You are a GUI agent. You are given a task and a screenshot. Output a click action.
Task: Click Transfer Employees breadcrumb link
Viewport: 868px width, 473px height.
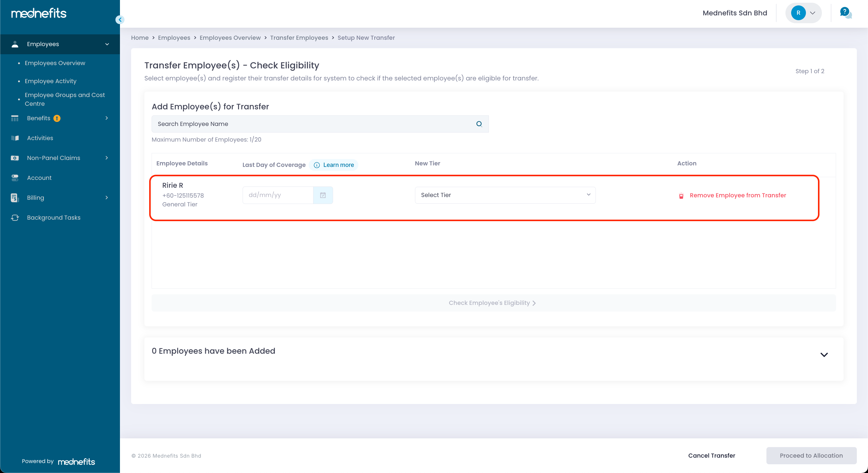click(x=299, y=38)
